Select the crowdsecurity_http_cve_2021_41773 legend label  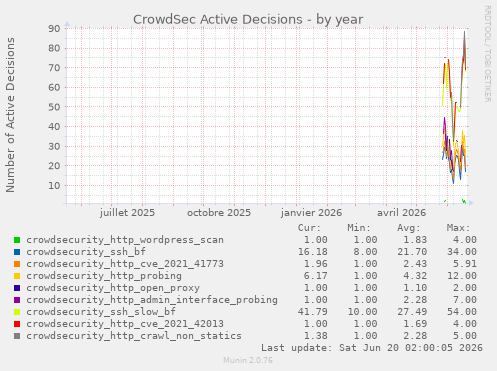click(x=125, y=264)
